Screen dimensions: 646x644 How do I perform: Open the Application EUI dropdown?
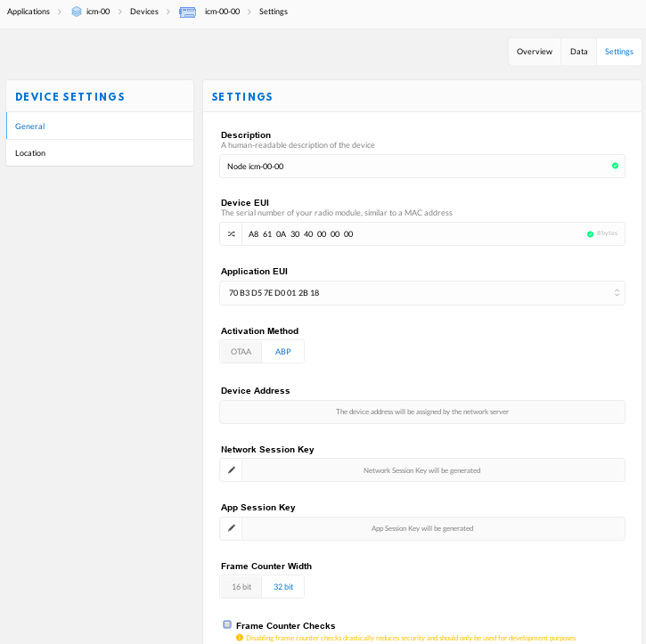click(422, 293)
